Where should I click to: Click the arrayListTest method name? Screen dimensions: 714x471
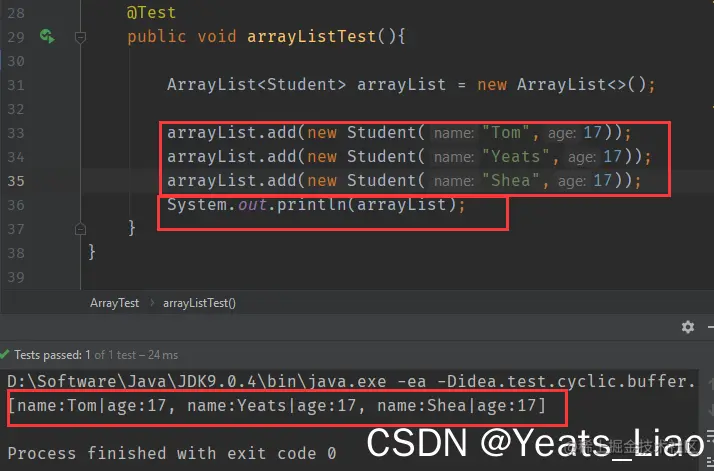[x=311, y=36]
